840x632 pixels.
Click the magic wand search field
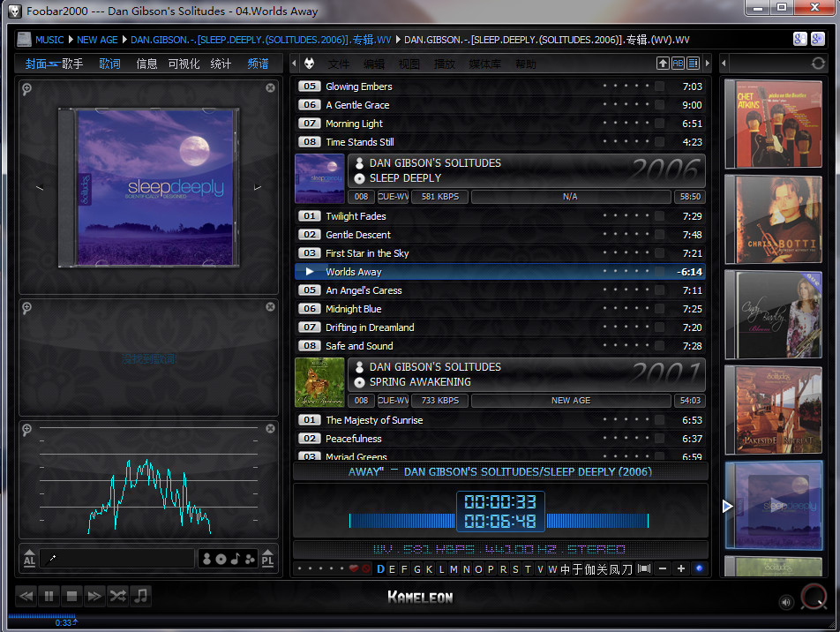pos(116,559)
